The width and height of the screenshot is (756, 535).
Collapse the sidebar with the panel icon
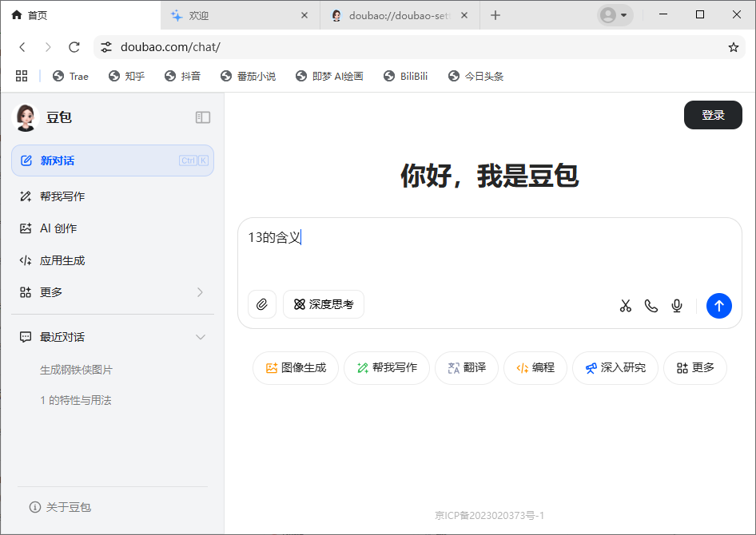pos(202,117)
